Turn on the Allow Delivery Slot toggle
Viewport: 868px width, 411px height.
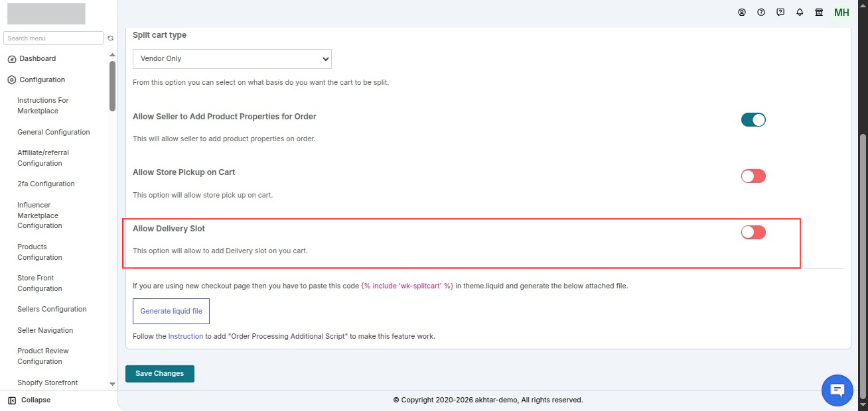753,233
